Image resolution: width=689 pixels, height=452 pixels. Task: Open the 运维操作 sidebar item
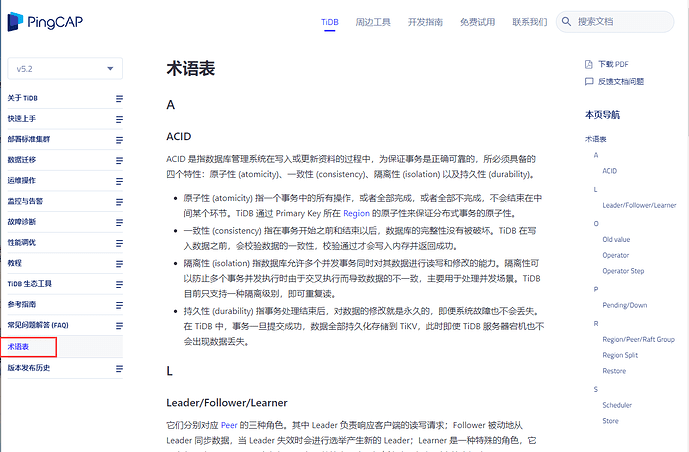[22, 181]
